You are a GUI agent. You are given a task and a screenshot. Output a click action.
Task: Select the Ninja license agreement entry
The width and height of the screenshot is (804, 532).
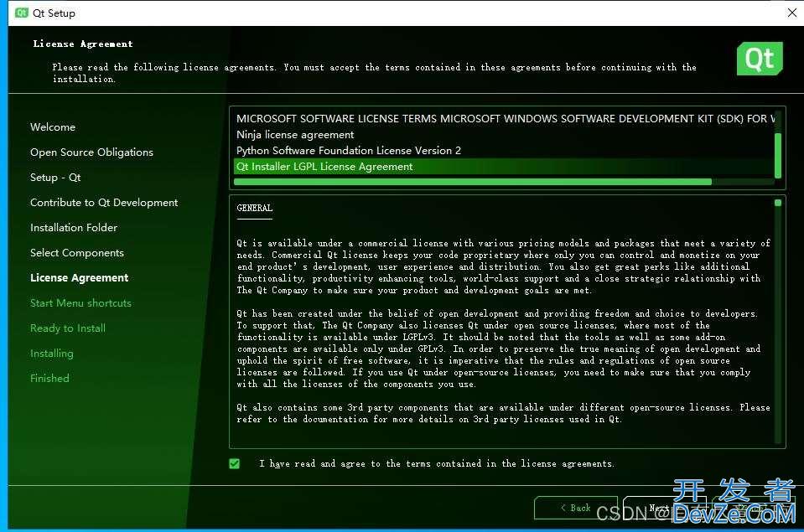coord(504,135)
